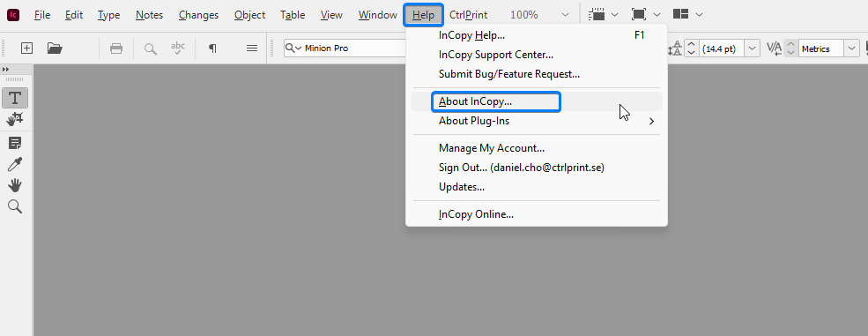Click the leading value field (14.4 pt)
Image resolution: width=868 pixels, height=336 pixels.
tap(722, 49)
